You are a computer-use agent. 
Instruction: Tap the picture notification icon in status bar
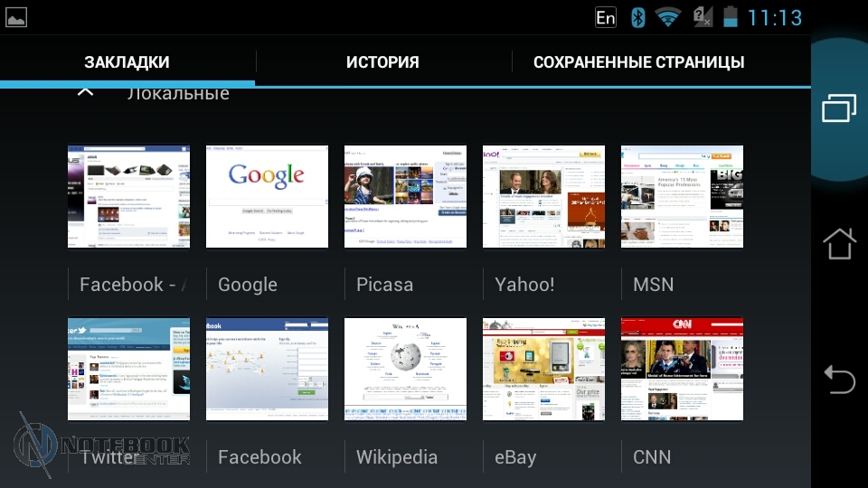point(16,16)
